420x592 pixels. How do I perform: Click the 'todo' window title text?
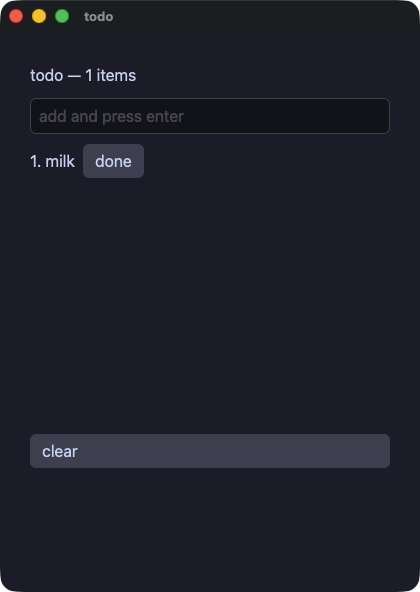[99, 17]
